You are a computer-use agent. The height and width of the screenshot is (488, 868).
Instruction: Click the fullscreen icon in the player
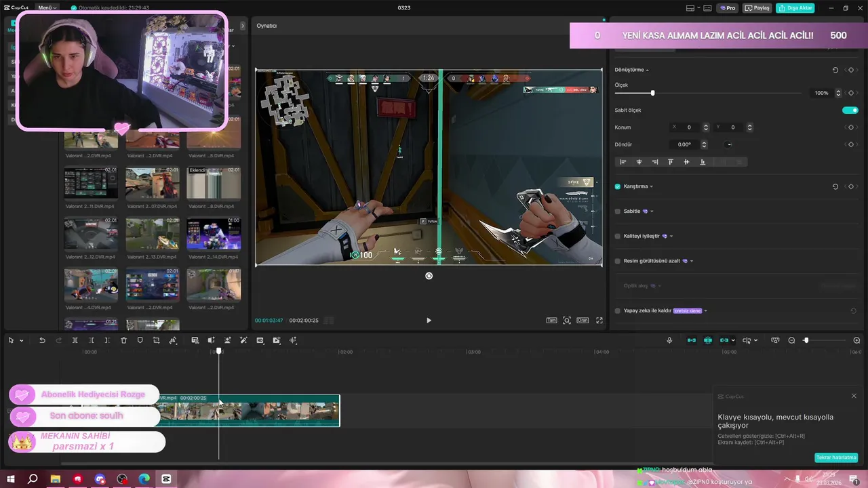coord(599,321)
